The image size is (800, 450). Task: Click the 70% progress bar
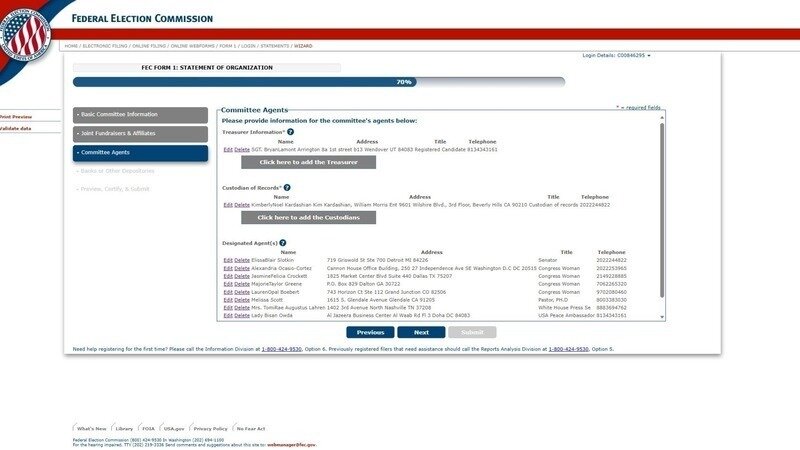click(318, 82)
